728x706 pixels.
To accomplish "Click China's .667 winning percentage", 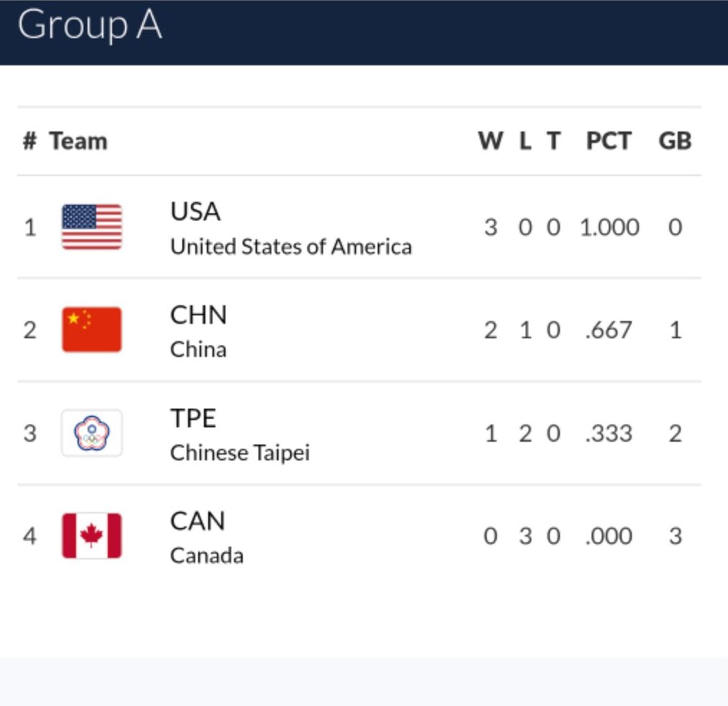I will [x=609, y=330].
